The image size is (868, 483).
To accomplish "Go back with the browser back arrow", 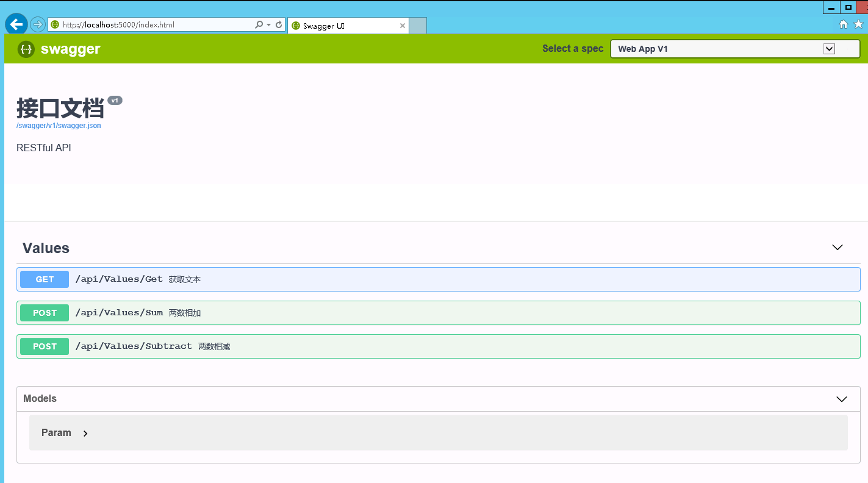I will (x=16, y=24).
